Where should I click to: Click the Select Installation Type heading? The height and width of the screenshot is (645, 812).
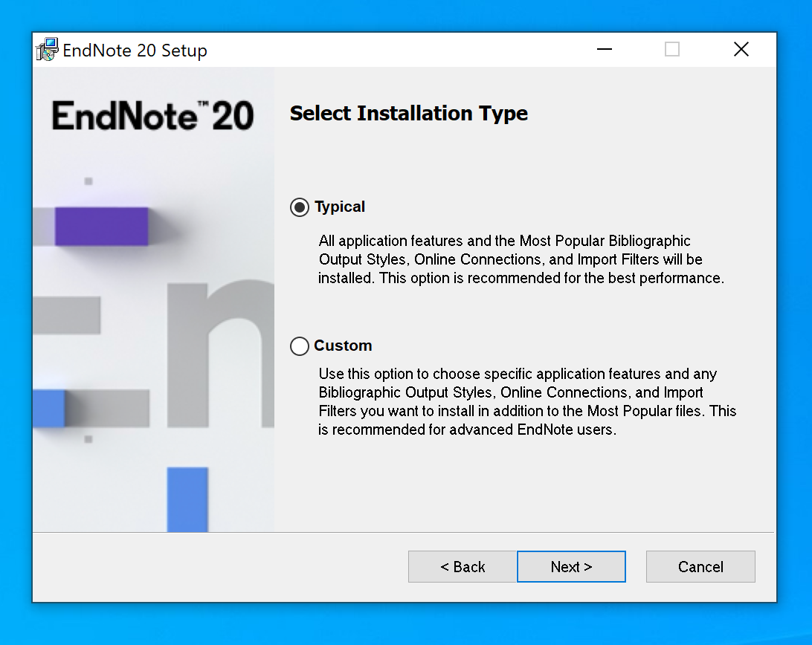408,114
